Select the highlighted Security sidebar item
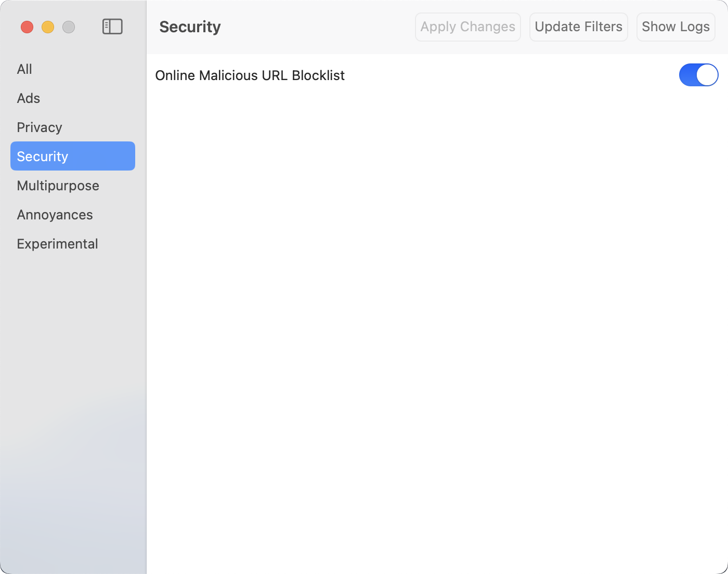This screenshot has width=728, height=574. tap(73, 156)
